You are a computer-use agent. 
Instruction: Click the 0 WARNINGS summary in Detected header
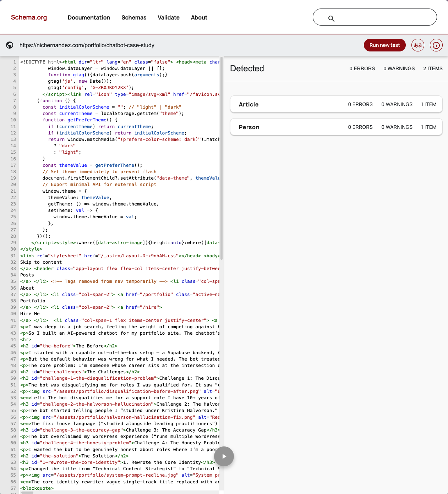click(x=399, y=68)
